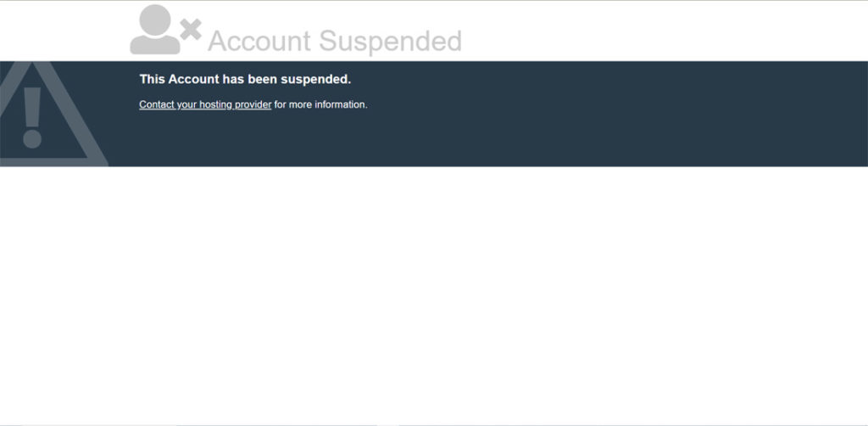
Task: Click the head of the user silhouette
Action: point(155,20)
